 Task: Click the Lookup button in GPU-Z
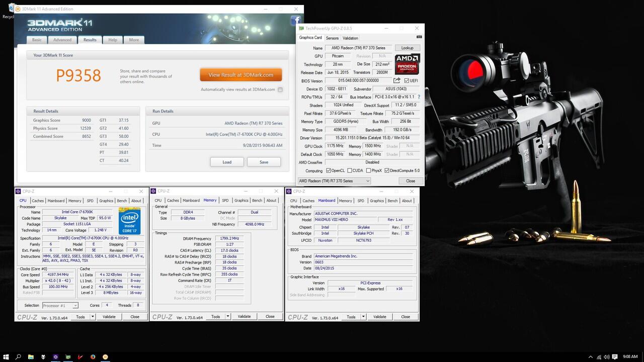407,48
